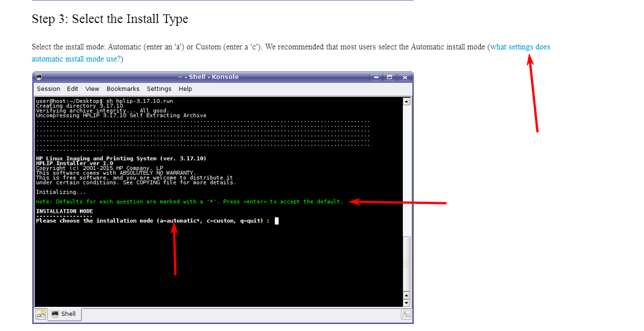Open the Session menu in Konsole

pos(48,89)
